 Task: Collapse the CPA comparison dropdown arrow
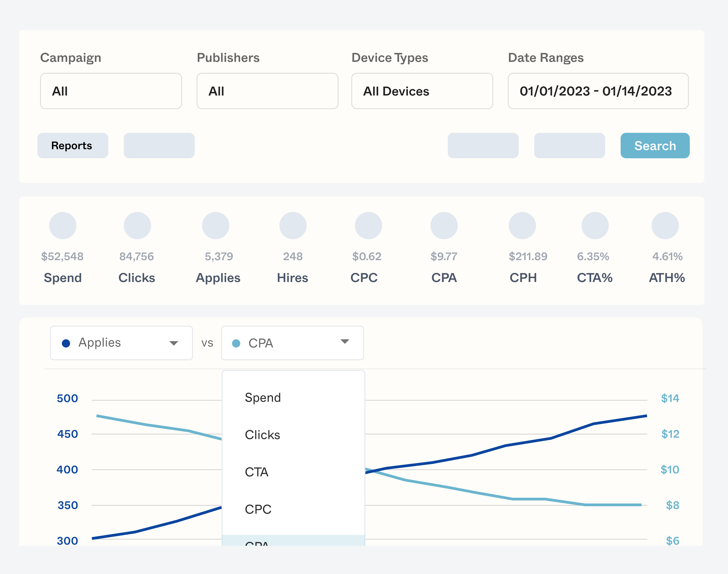pyautogui.click(x=345, y=342)
